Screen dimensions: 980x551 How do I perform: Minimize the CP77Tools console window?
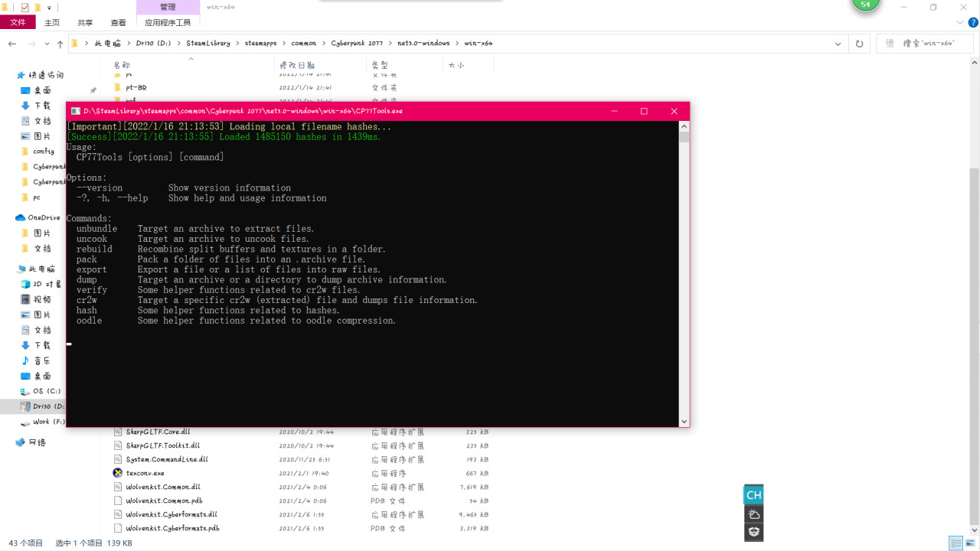(x=614, y=111)
